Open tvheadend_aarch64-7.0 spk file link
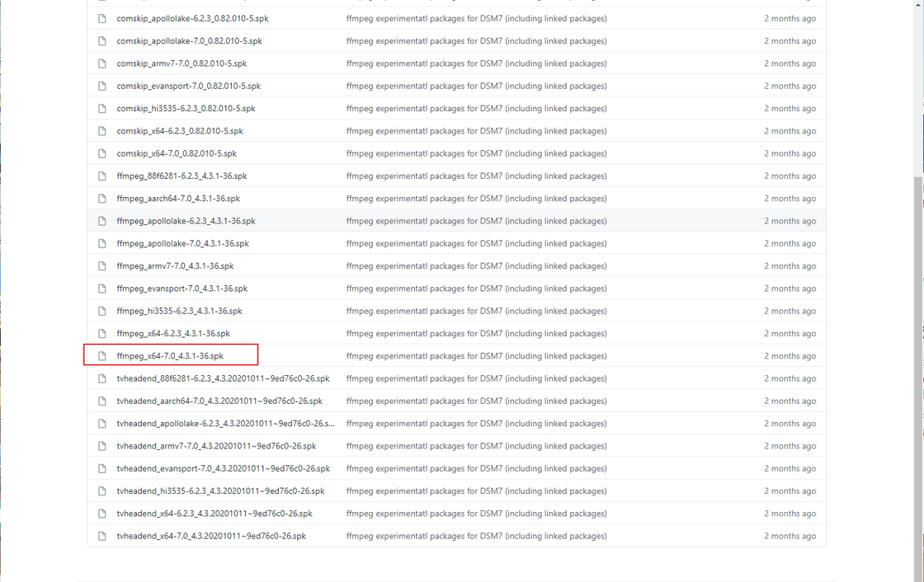 (219, 401)
